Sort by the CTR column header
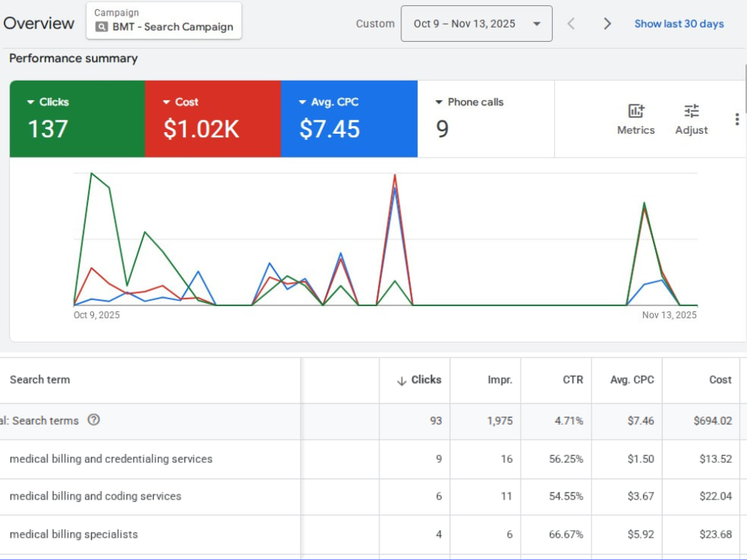This screenshot has height=560, width=747. tap(573, 379)
